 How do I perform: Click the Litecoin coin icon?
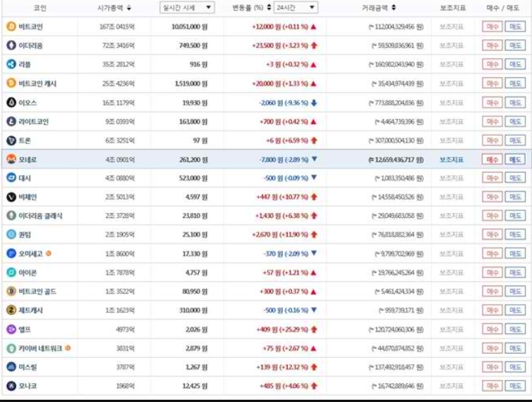(x=11, y=121)
